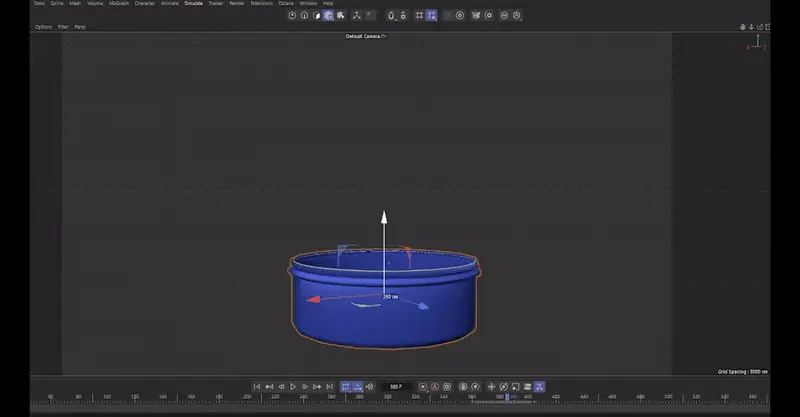Image resolution: width=800 pixels, height=417 pixels.
Task: Open the Mesh menu
Action: (75, 3)
